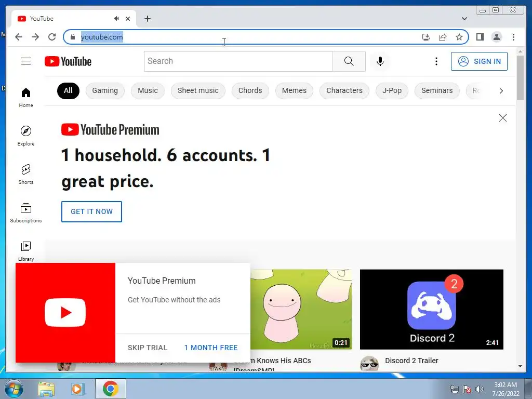Screen dimensions: 532x399
Task: Reload the YouTube page
Action: point(52,37)
